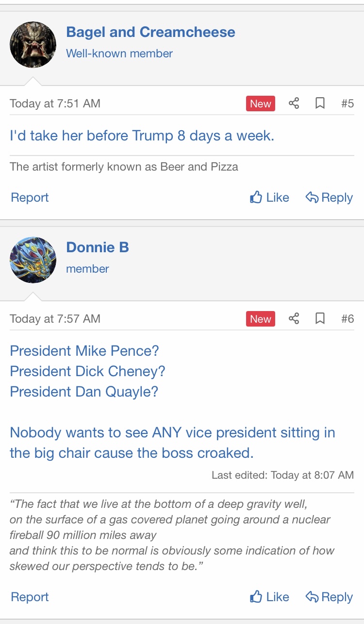Image resolution: width=364 pixels, height=624 pixels.
Task: Reply to Bagel and Creamcheese's post
Action: coord(329,197)
